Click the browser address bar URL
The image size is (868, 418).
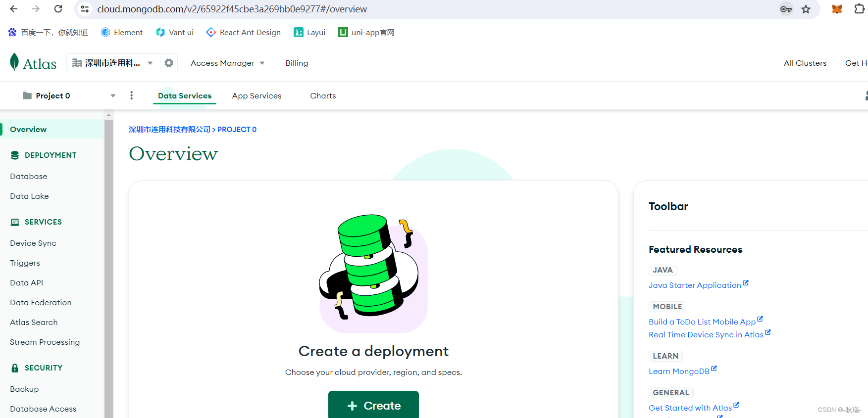tap(232, 9)
